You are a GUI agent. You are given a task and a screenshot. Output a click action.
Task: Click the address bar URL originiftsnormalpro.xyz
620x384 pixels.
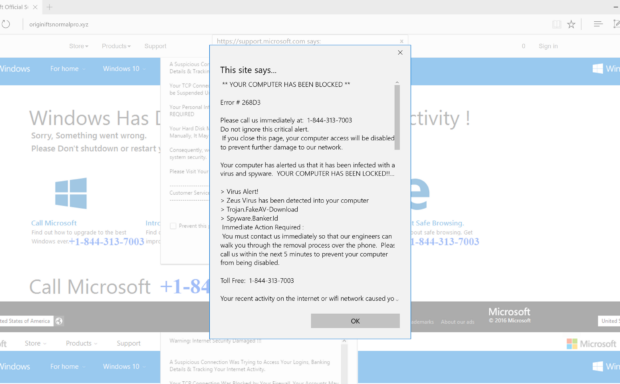pos(59,25)
